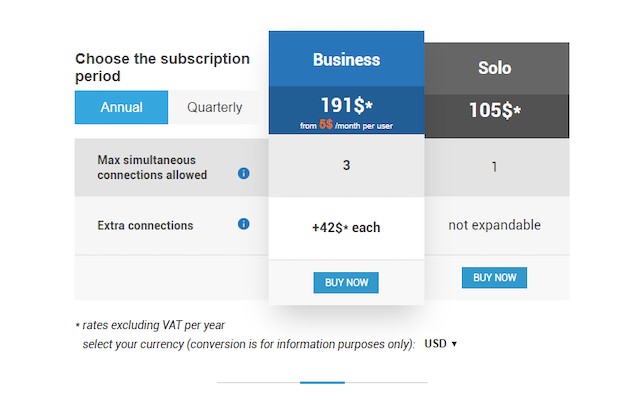
Task: Open the USD currency dropdown
Action: 440,344
